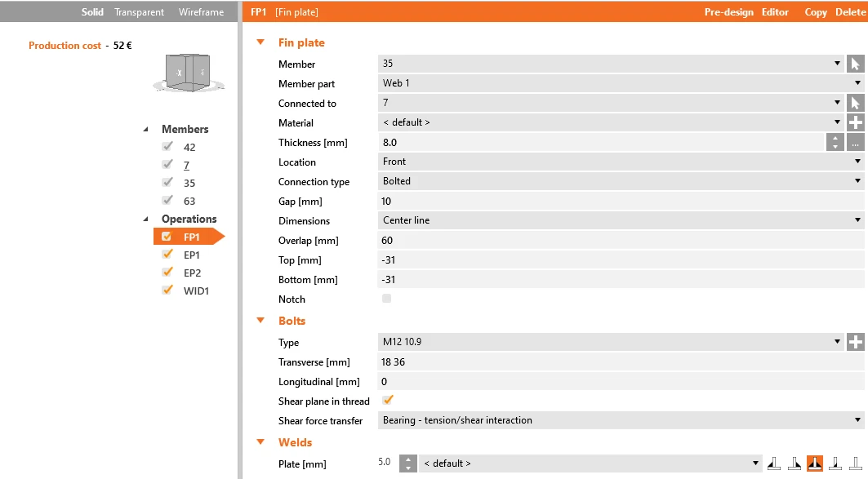
Task: Collapse the Fin plate section
Action: tap(260, 42)
